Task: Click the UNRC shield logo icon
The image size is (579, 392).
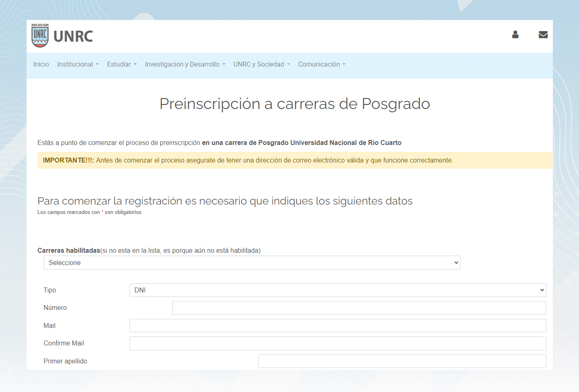Action: click(40, 36)
